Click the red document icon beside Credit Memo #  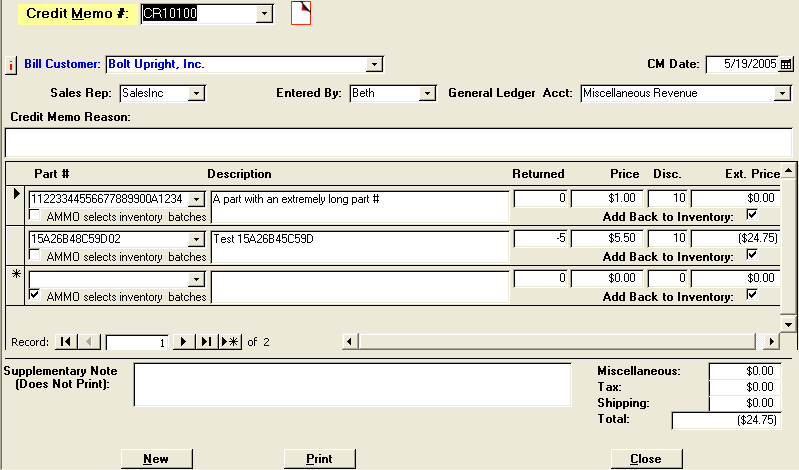tap(301, 13)
